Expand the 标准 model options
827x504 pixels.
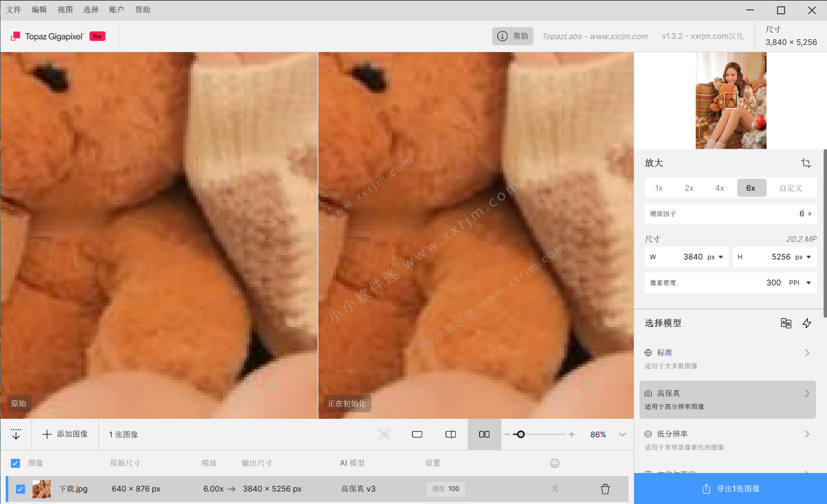[807, 353]
